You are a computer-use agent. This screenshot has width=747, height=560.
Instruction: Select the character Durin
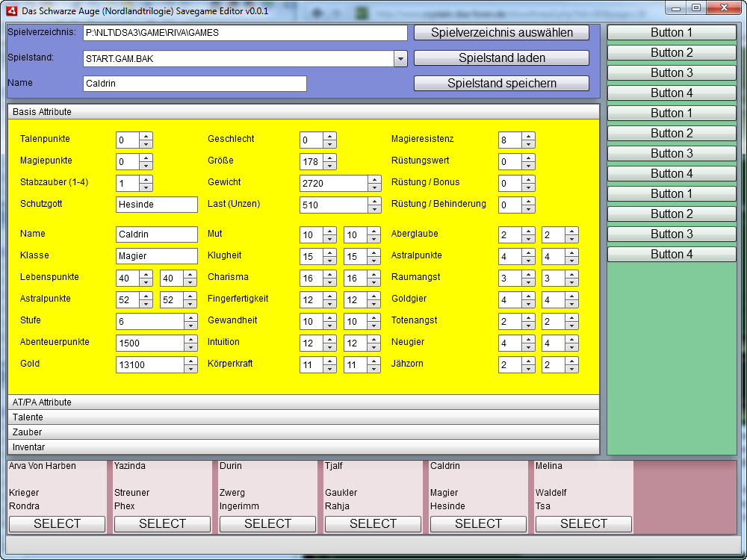[267, 524]
